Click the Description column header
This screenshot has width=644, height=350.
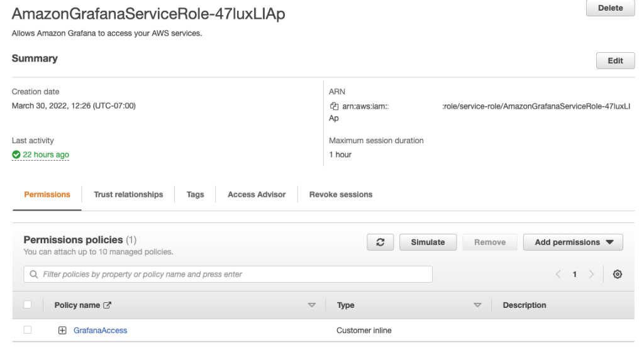(525, 305)
